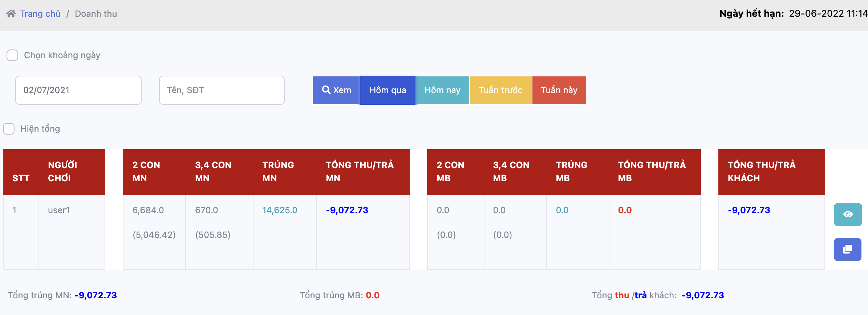
Task: Click the user1 player cell
Action: tap(59, 210)
